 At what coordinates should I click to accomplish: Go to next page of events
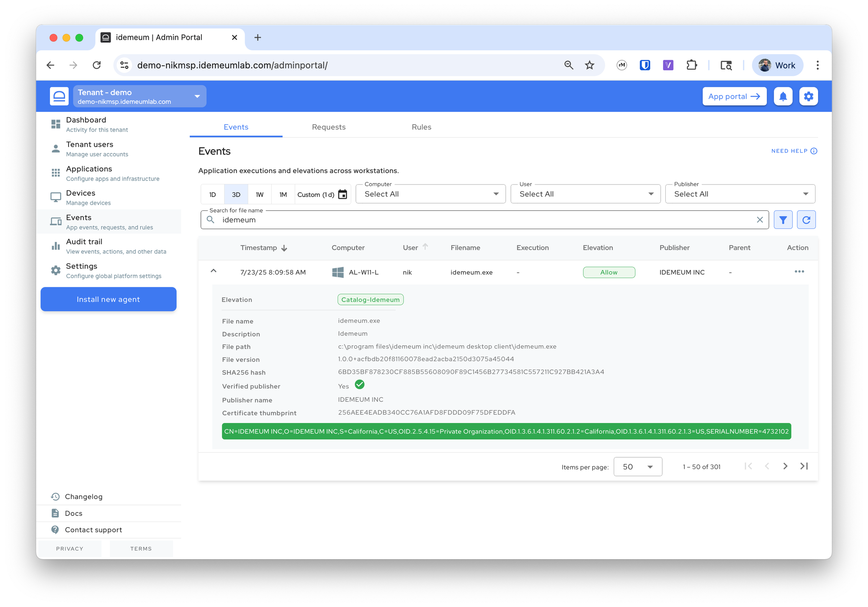(785, 466)
